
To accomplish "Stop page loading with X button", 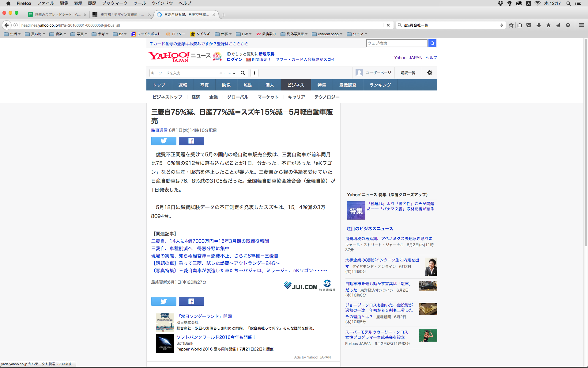I will (x=388, y=25).
